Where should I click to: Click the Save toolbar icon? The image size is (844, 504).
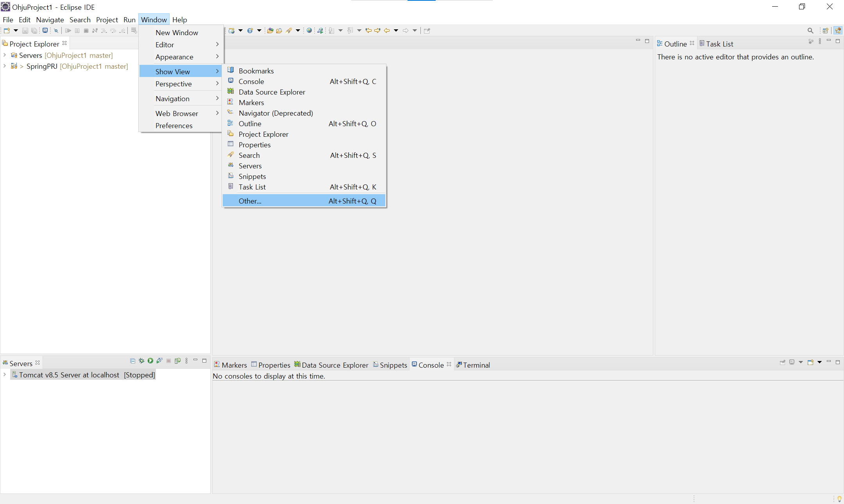tap(25, 30)
